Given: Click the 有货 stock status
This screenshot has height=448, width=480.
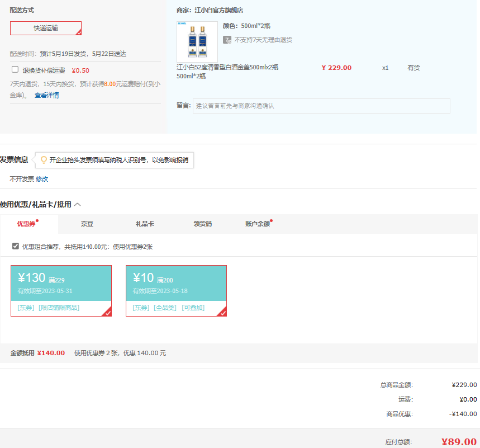Looking at the screenshot, I should pos(414,68).
